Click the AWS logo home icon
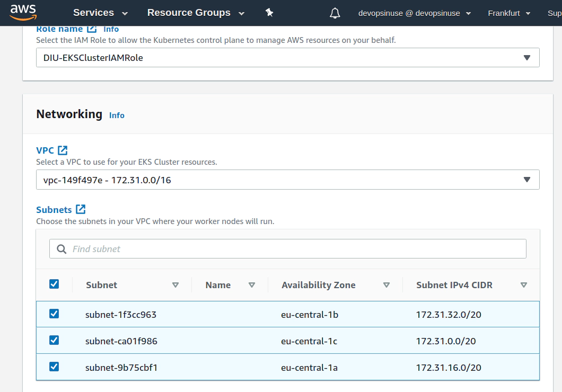The height and width of the screenshot is (392, 562). (x=23, y=13)
